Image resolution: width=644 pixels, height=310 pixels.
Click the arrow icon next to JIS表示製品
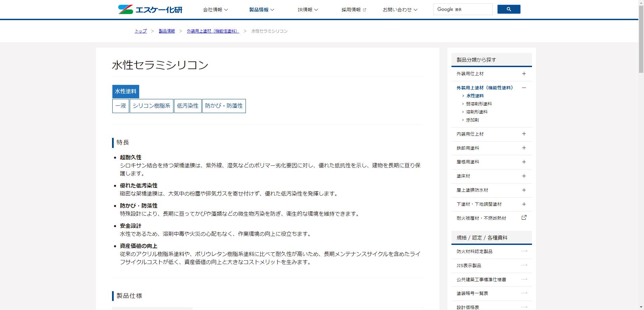click(524, 265)
